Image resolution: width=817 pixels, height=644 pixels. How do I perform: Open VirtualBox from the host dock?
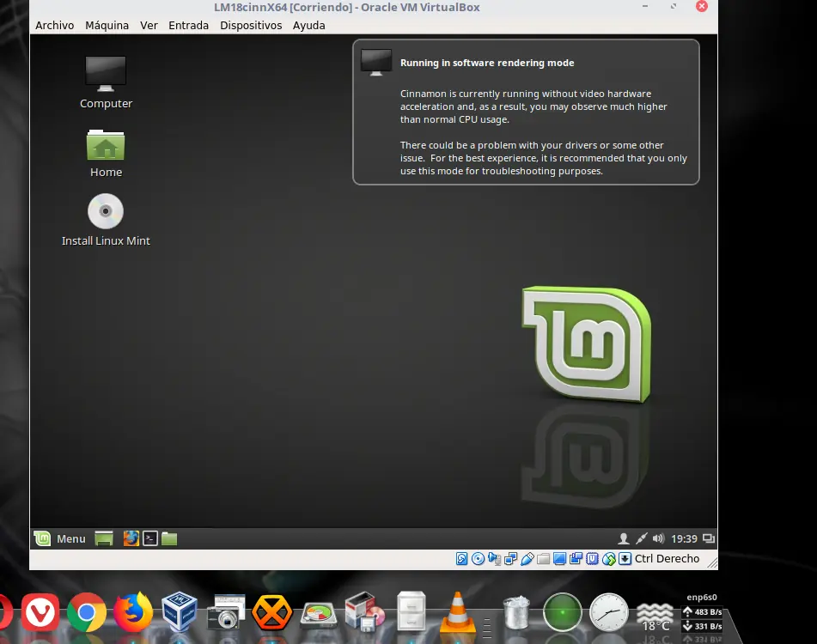click(180, 611)
